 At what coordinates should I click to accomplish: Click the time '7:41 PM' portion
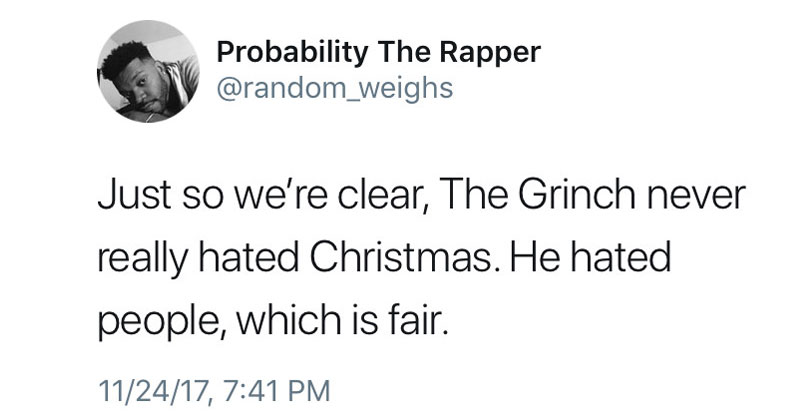point(277,390)
